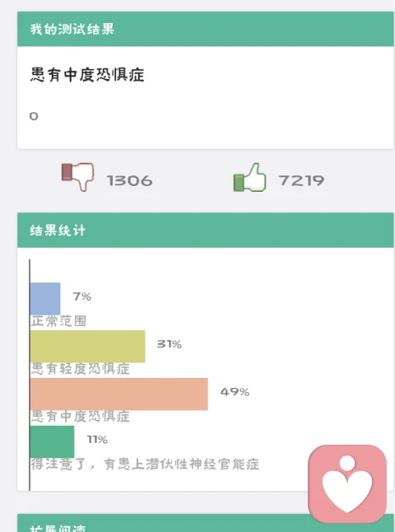The width and height of the screenshot is (395, 532).
Task: Open the pink heart floating app icon
Action: pos(347,484)
